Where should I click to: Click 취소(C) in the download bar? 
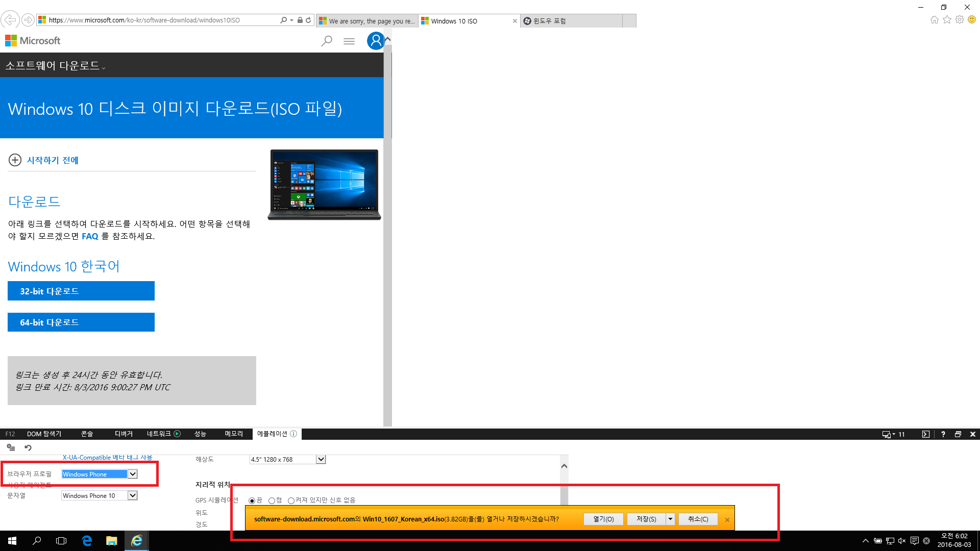click(698, 519)
